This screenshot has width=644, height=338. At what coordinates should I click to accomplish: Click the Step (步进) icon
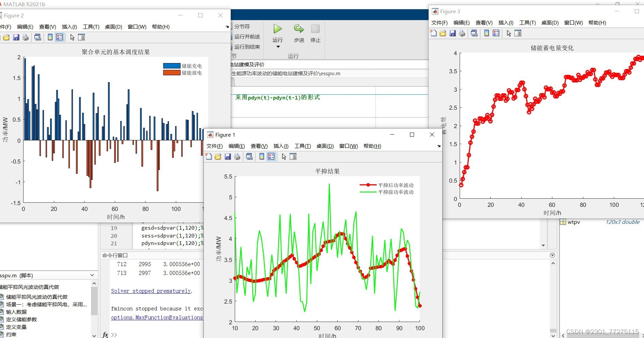299,29
